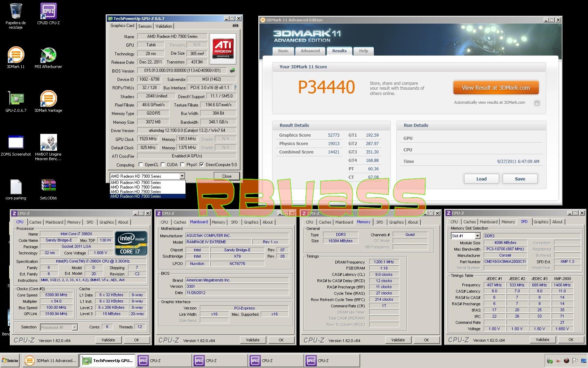Viewport: 588px width, 368px height.
Task: Click the Bus Interface question mark icon
Action: (x=235, y=88)
